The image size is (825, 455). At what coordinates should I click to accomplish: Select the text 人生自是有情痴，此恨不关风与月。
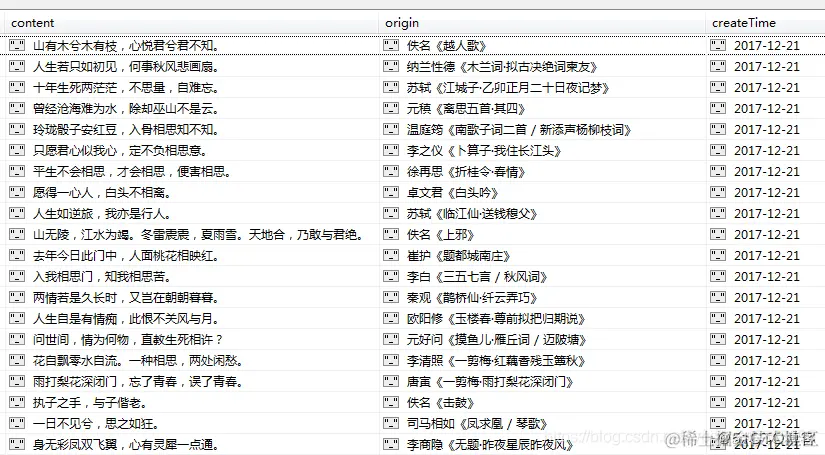coord(126,319)
